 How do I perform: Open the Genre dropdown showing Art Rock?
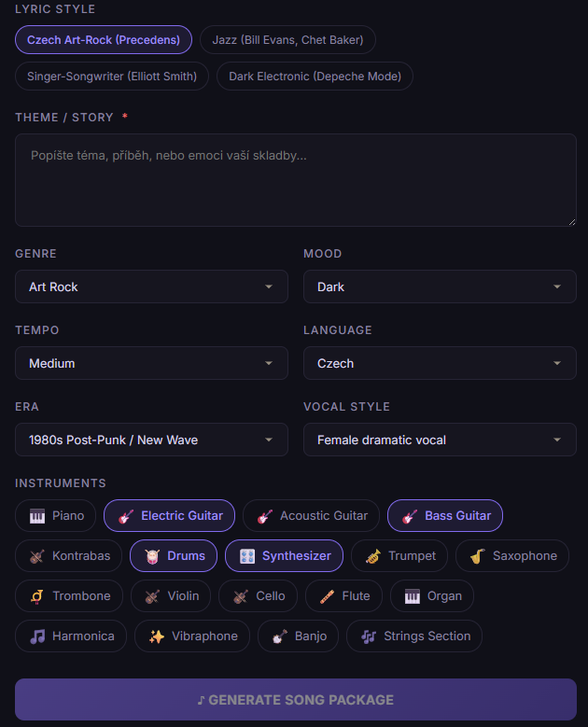[151, 287]
